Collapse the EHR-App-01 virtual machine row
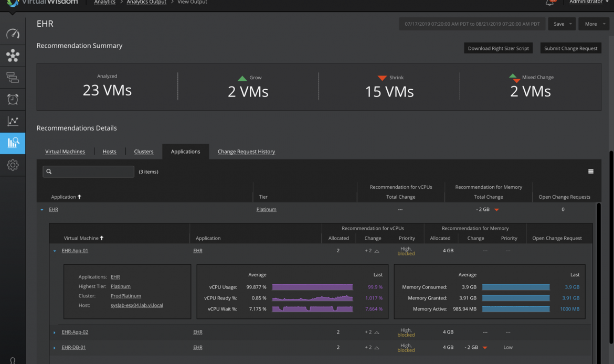Viewport: 614px width, 364px height. click(55, 251)
